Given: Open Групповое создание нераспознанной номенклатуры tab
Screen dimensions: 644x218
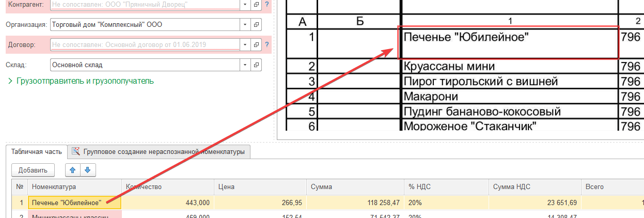Looking at the screenshot, I should click(x=160, y=151).
